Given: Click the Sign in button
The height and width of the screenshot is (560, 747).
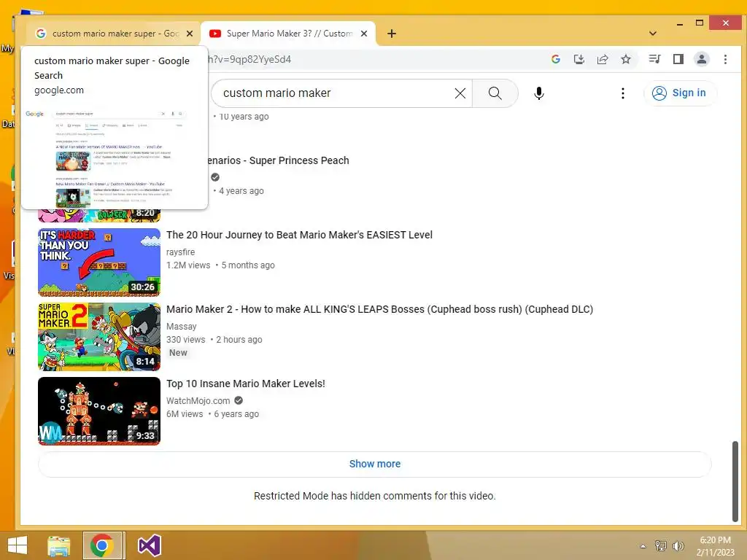Looking at the screenshot, I should [680, 93].
